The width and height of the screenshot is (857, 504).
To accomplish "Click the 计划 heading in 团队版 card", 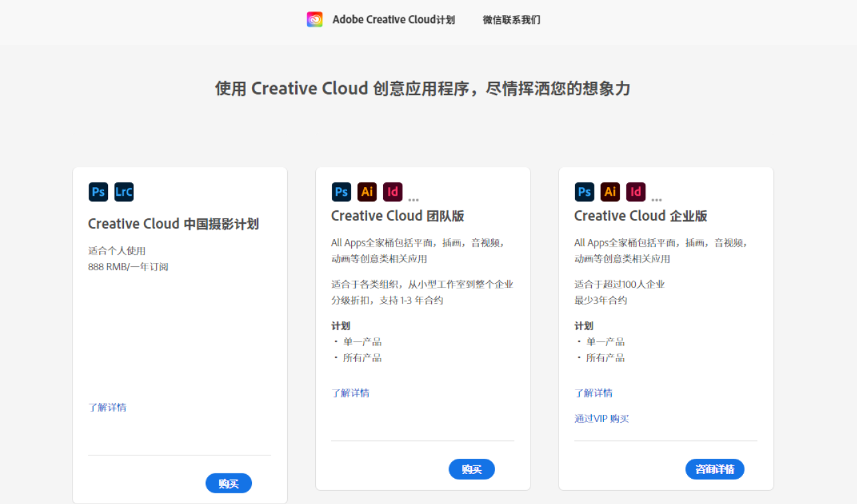I will coord(341,326).
